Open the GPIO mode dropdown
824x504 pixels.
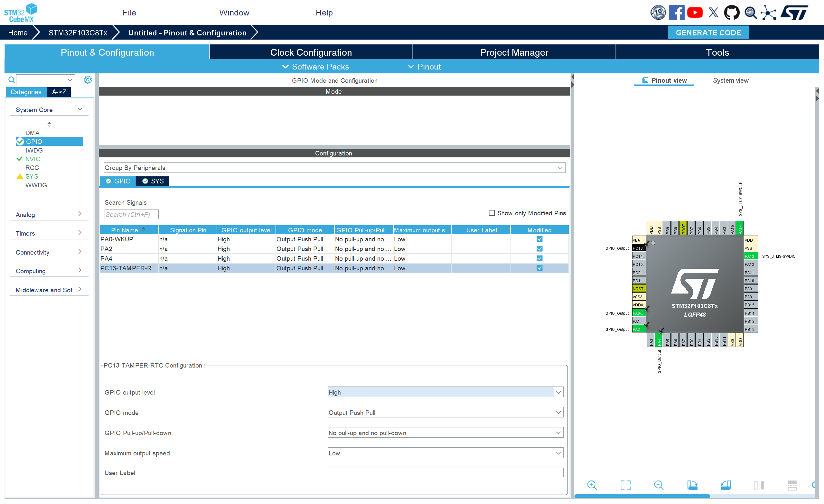tap(445, 412)
